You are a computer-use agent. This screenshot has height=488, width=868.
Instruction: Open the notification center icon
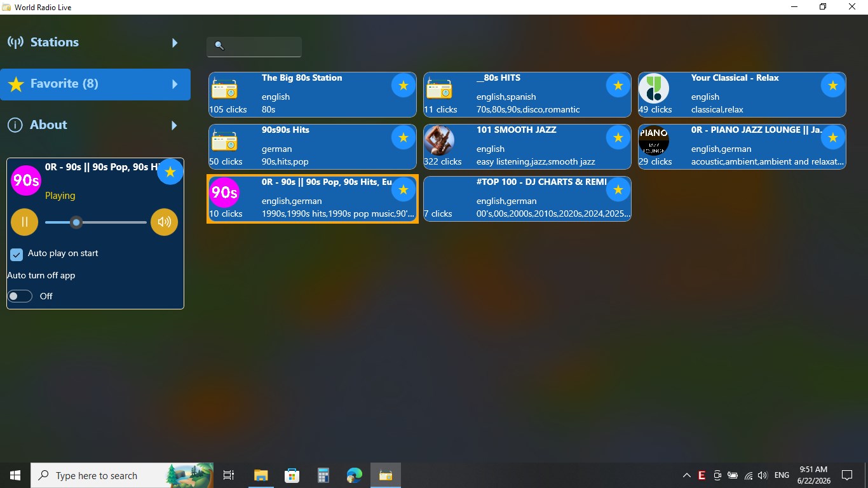point(846,475)
